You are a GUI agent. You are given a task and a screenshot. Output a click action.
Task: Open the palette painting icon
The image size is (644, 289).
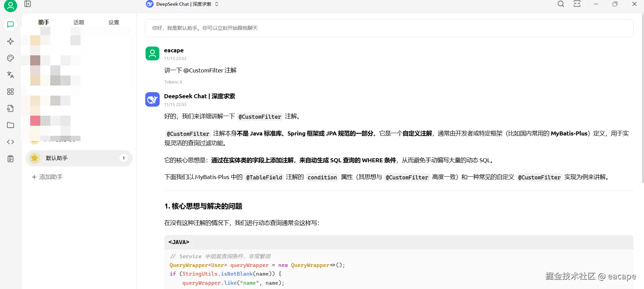coord(10,58)
